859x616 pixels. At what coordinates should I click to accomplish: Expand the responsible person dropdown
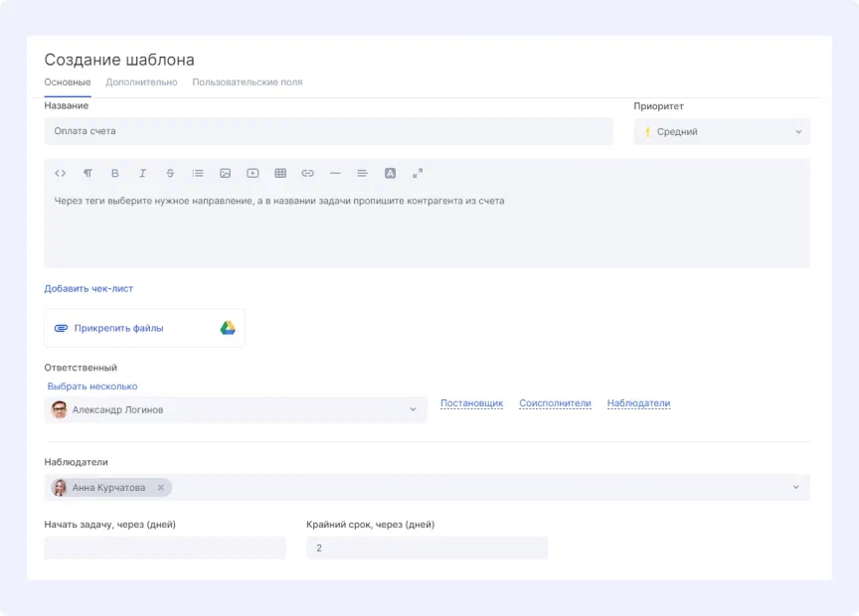[x=414, y=409]
